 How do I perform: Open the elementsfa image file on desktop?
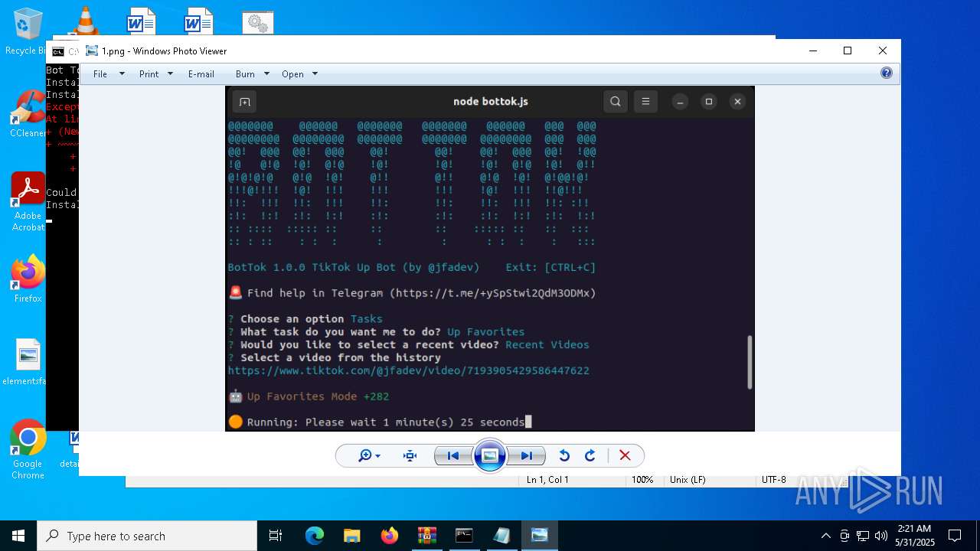pyautogui.click(x=28, y=361)
